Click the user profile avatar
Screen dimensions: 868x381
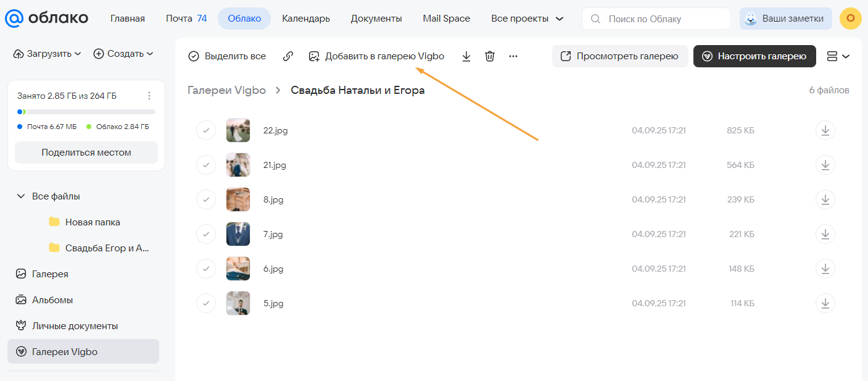(850, 19)
